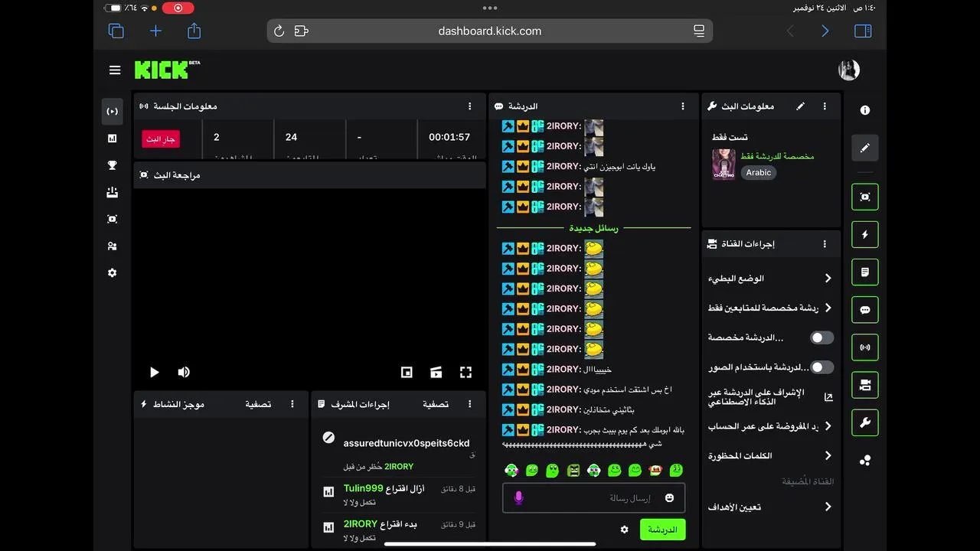The height and width of the screenshot is (551, 980).
Task: Open the community users icon in left sidebar
Action: click(x=113, y=246)
